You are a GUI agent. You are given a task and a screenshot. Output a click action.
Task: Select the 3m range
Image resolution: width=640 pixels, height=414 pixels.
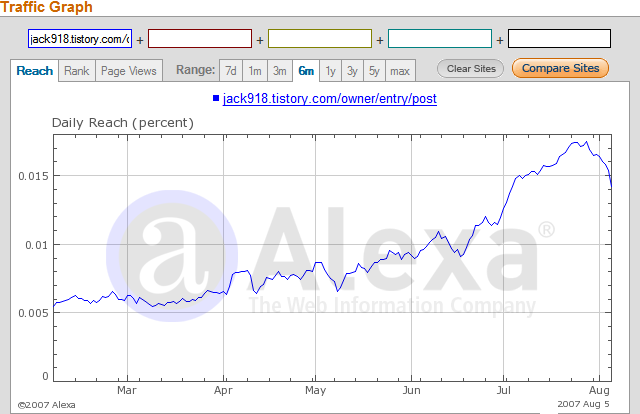point(280,71)
